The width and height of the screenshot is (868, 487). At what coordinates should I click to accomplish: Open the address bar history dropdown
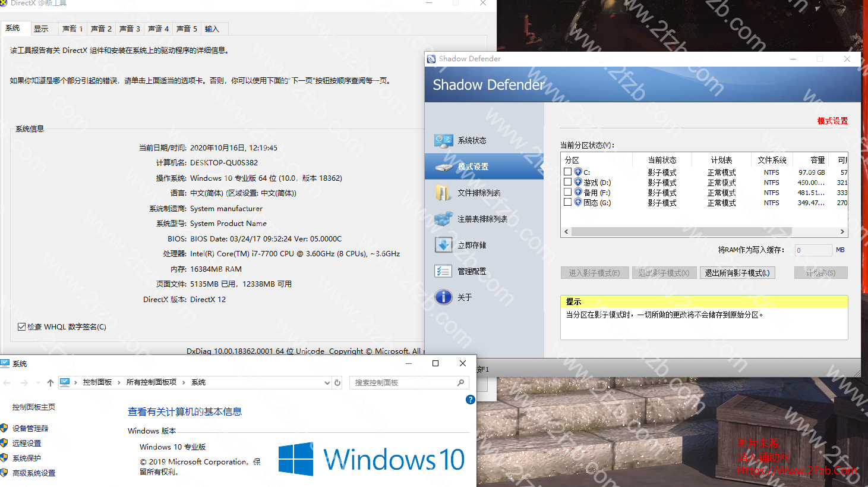[327, 382]
